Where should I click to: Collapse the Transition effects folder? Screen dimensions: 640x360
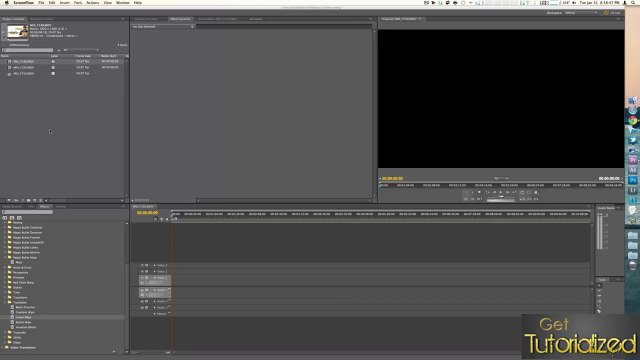[x=5, y=302]
